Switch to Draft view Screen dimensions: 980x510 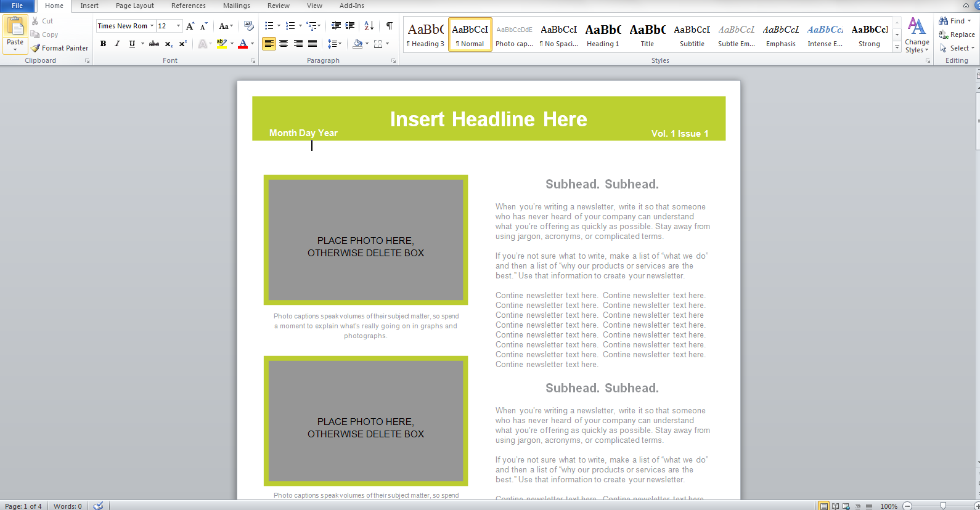pos(868,506)
